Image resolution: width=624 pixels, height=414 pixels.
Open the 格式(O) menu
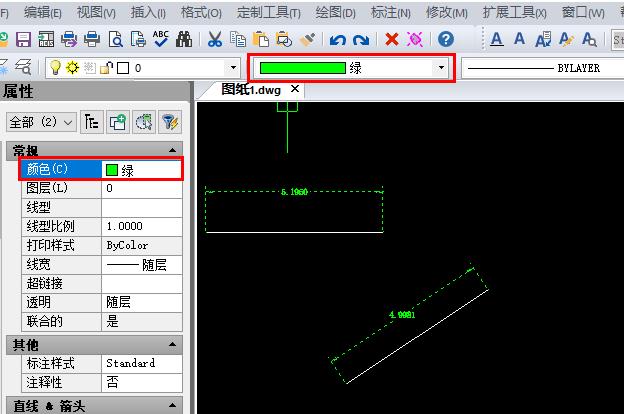pos(201,13)
